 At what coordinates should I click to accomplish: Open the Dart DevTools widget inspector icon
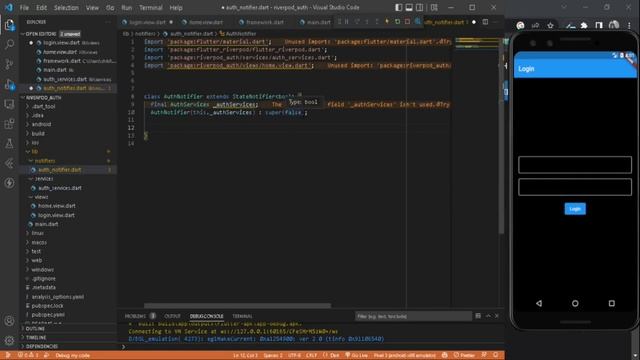tap(418, 22)
